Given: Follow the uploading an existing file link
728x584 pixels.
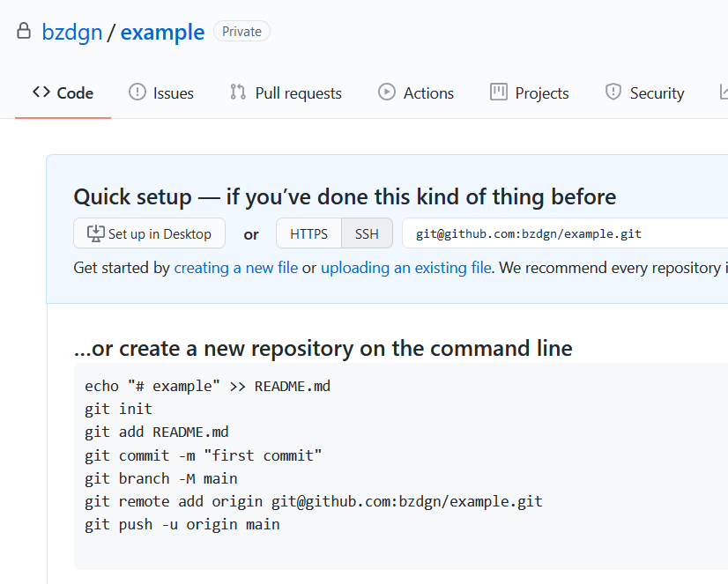Looking at the screenshot, I should [x=406, y=268].
